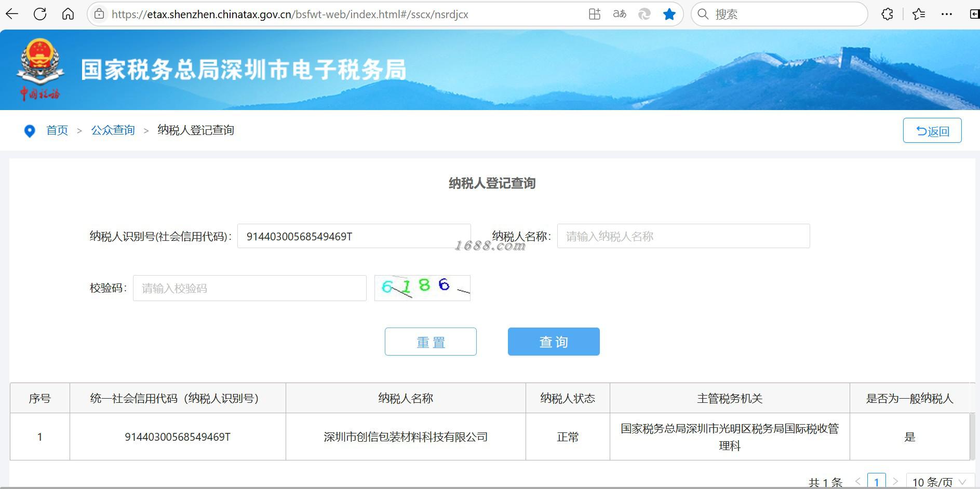Click the 序号 column header
This screenshot has height=489, width=980.
pos(40,398)
